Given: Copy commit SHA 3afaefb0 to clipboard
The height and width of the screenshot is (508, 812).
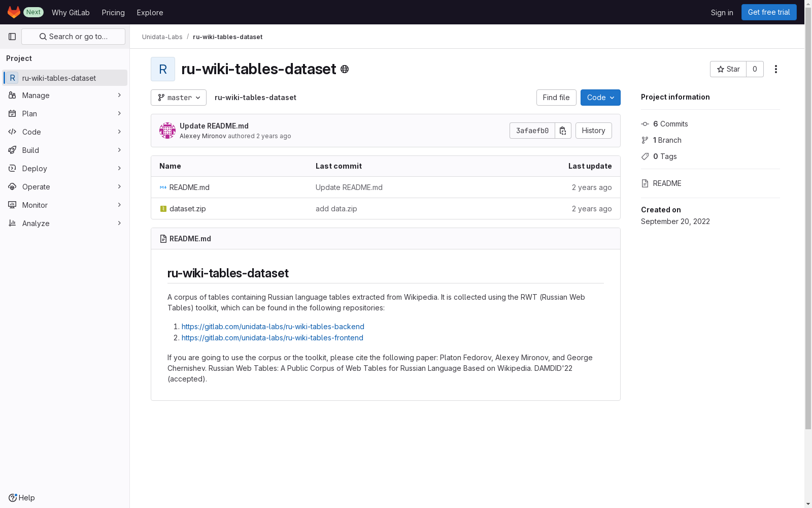Looking at the screenshot, I should coord(563,131).
